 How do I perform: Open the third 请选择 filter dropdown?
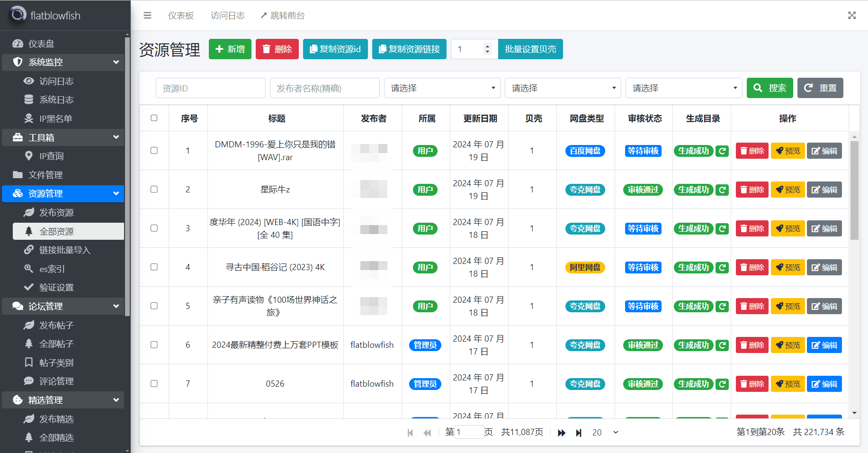coord(684,88)
